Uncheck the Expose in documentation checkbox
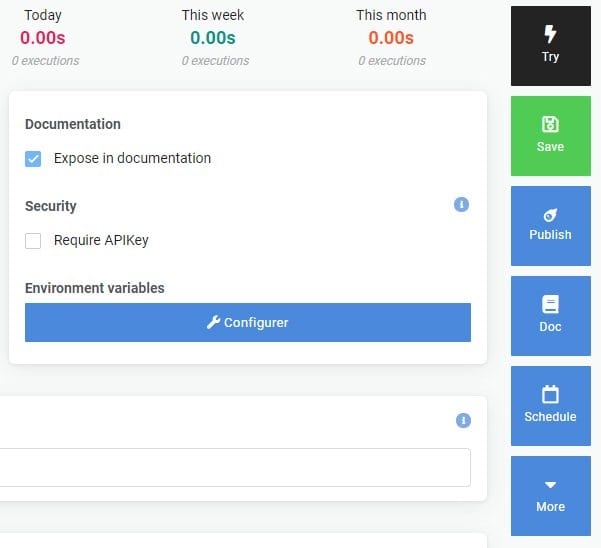 coord(34,158)
